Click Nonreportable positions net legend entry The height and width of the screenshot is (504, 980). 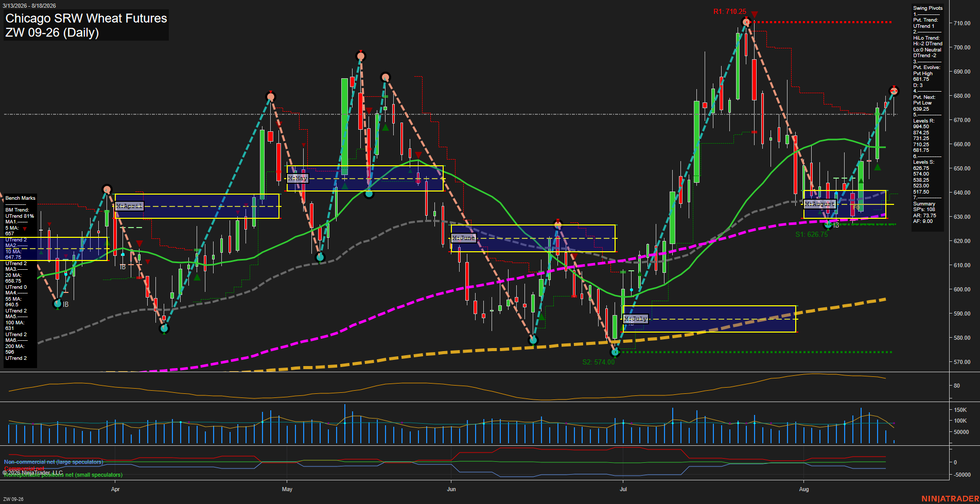pos(63,475)
